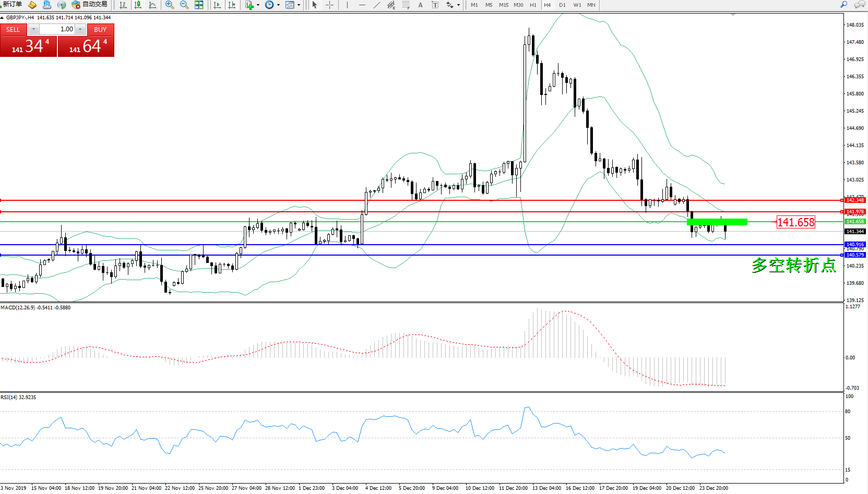Select the text label tool A
Viewport: 868px width, 494px height.
click(x=420, y=5)
